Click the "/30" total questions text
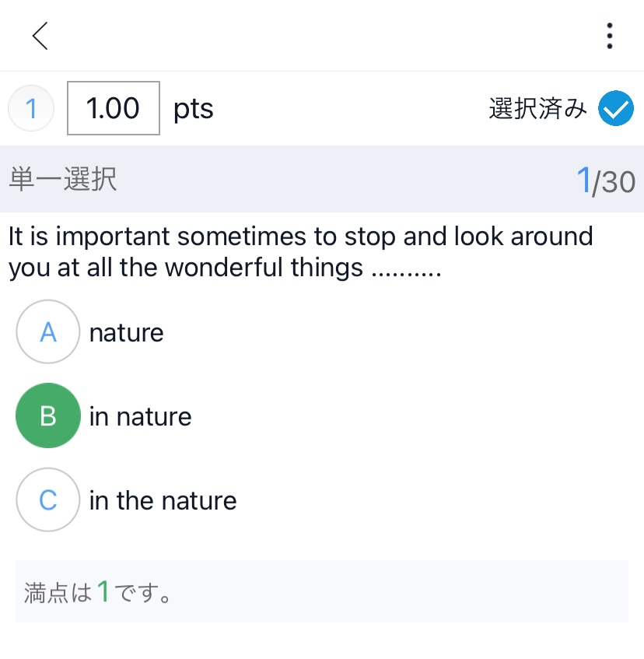This screenshot has width=644, height=659. pos(614,182)
